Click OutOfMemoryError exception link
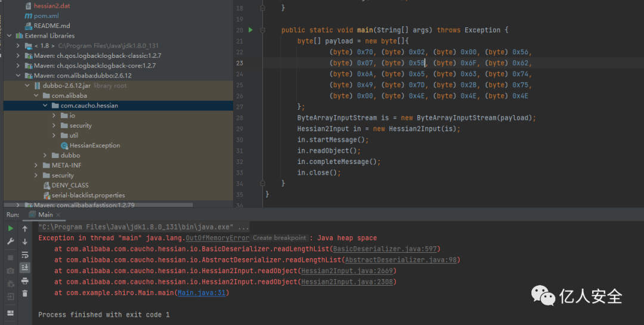 click(218, 238)
